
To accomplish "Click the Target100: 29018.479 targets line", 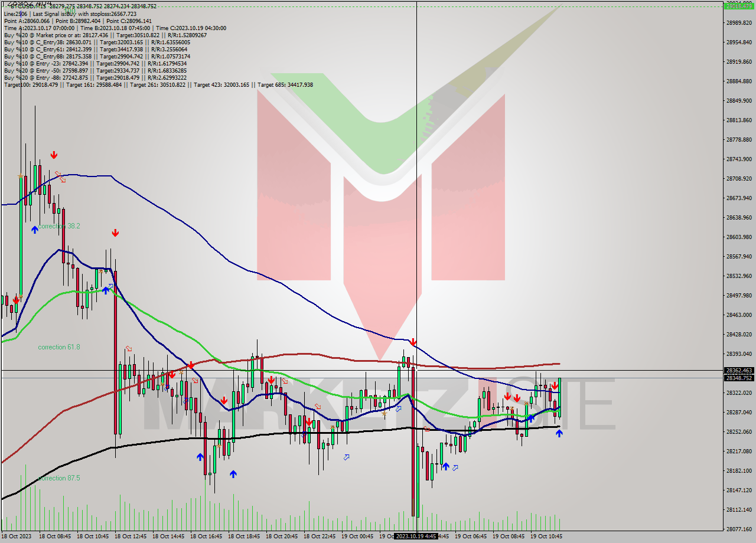I will click(x=159, y=84).
